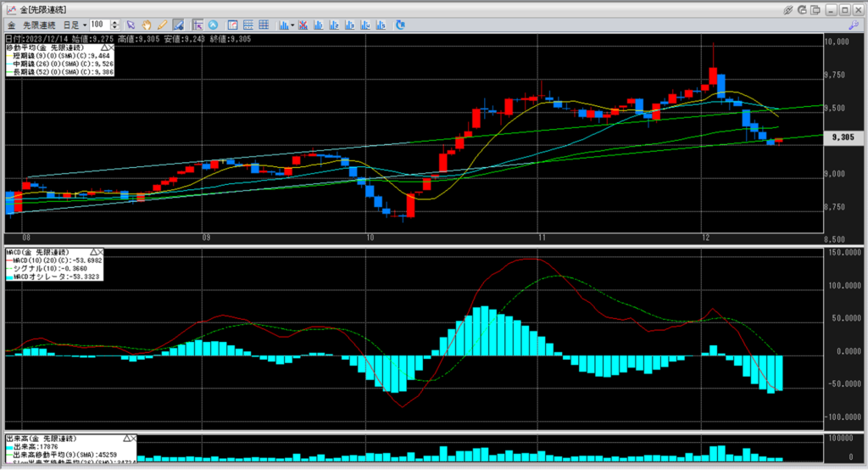Activate the hand pan tool
Viewport: 868px width, 470px height.
pyautogui.click(x=147, y=25)
